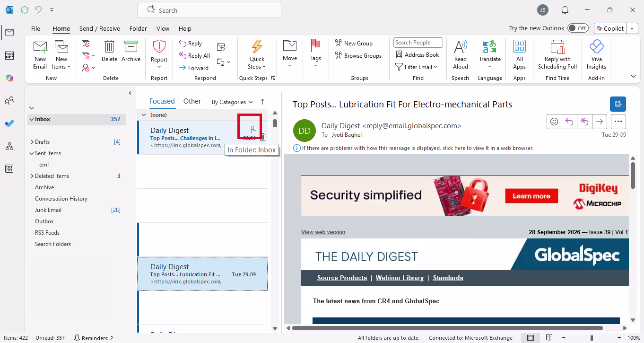Open To Do from the navigation bar
644x343 pixels.
pos(9,123)
